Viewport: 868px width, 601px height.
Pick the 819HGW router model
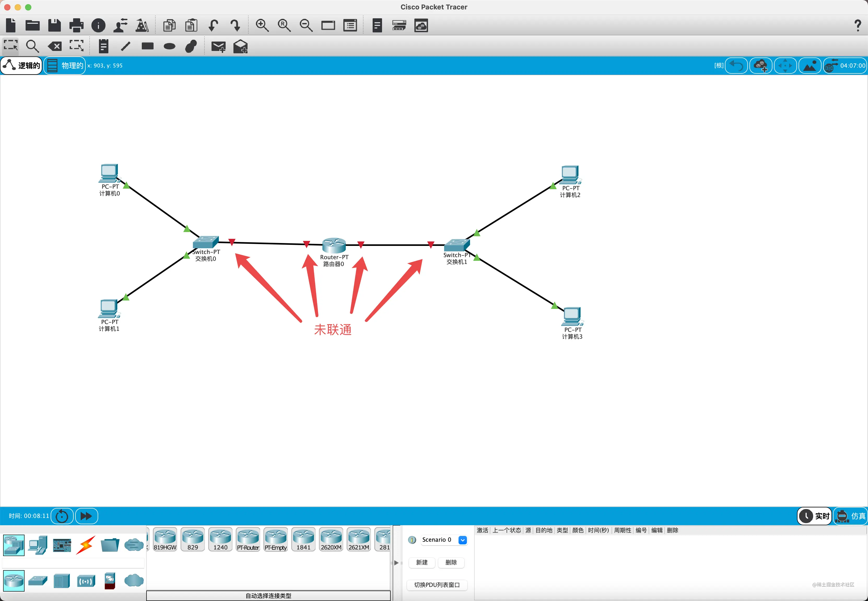click(x=165, y=539)
